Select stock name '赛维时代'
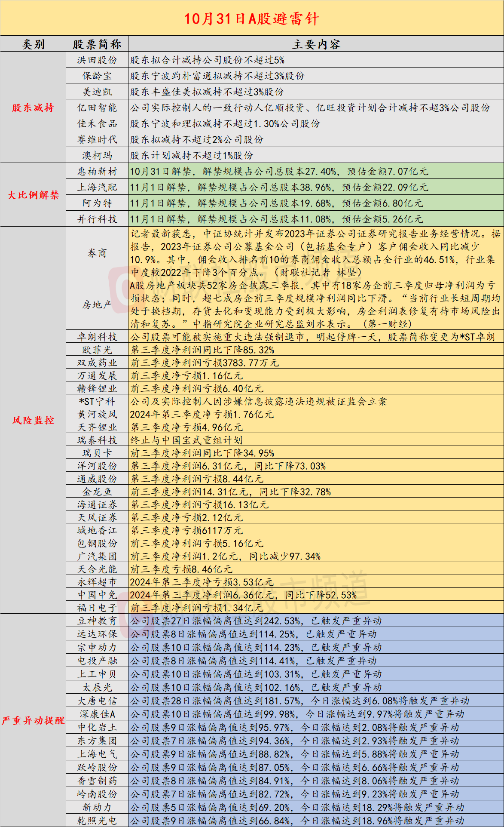 pos(97,140)
